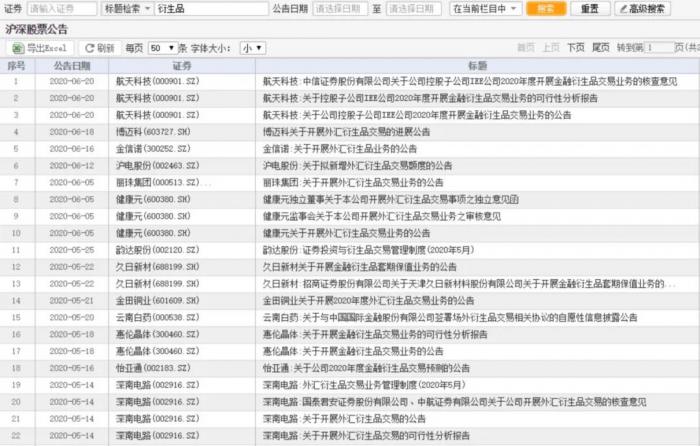
Task: Click the end date field after 至
Action: (413, 8)
